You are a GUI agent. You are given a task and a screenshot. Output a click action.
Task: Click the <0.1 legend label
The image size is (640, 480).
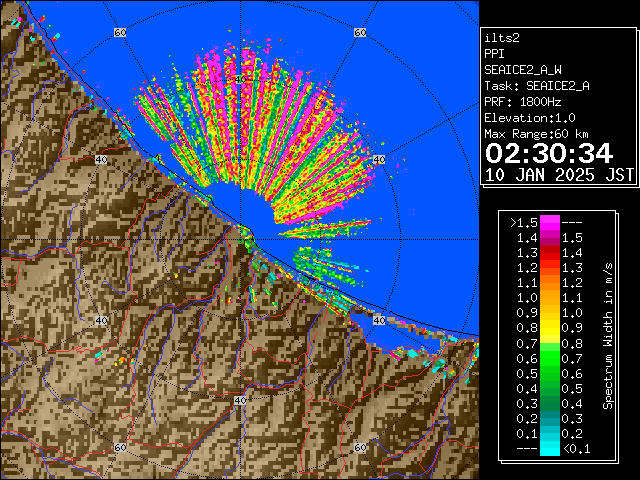pyautogui.click(x=576, y=449)
